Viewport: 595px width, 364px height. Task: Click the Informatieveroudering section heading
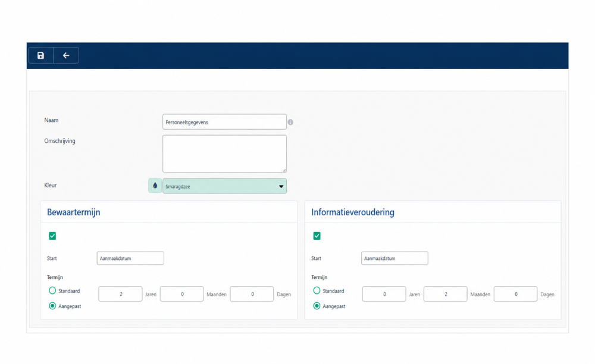pos(353,212)
